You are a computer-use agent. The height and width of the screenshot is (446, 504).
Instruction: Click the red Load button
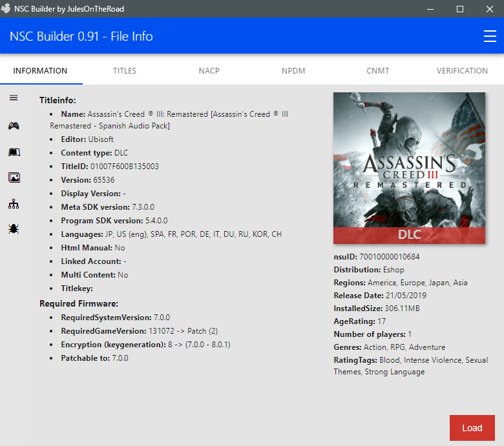click(x=472, y=428)
